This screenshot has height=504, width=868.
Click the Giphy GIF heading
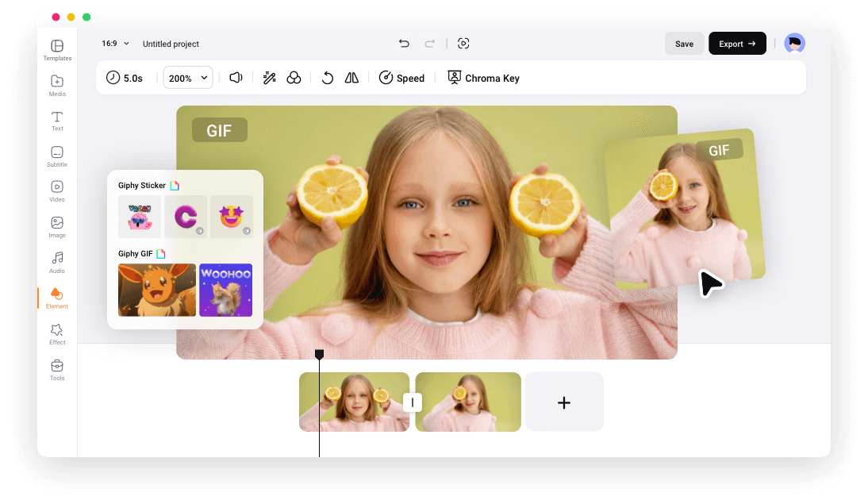coord(135,254)
